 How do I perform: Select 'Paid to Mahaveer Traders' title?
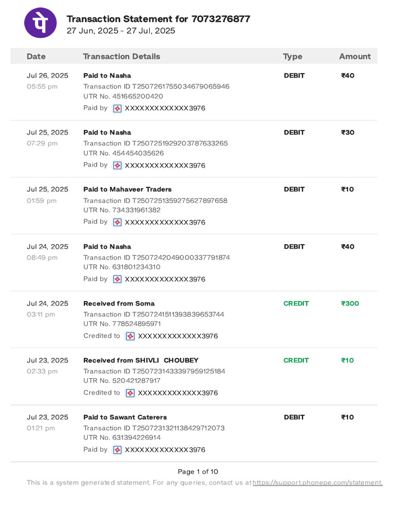point(128,189)
